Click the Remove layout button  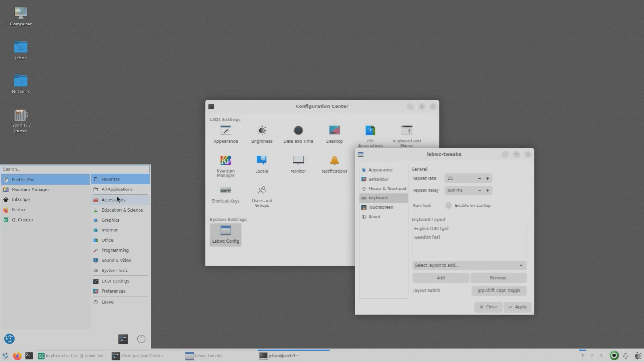(498, 278)
